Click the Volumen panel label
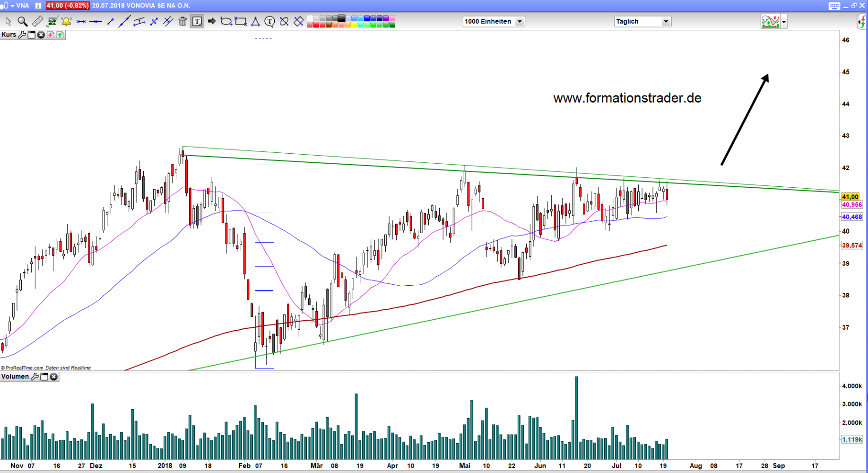 (15, 377)
